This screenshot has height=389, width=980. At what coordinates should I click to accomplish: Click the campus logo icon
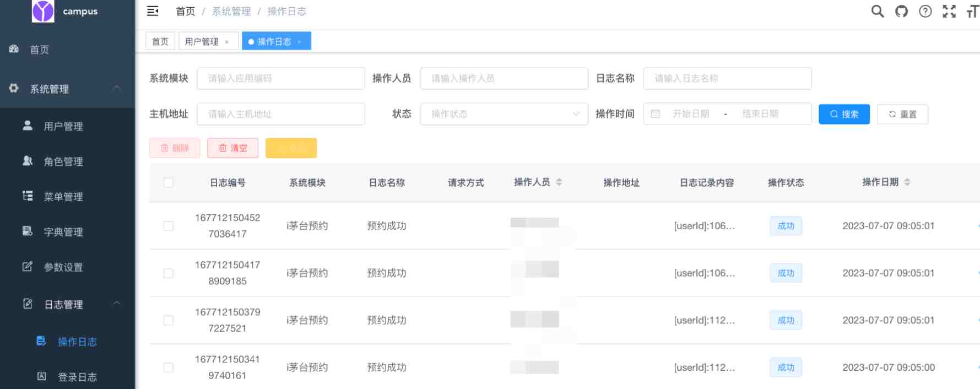(43, 11)
